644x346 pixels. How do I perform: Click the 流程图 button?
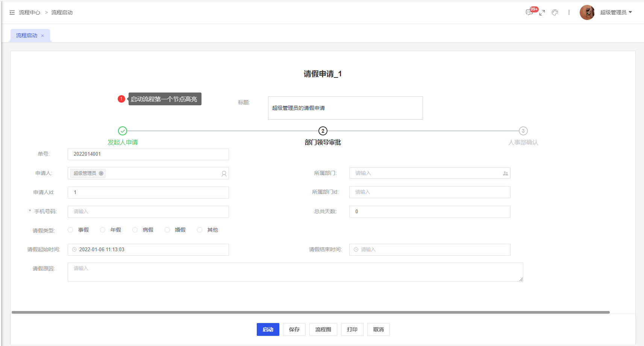pyautogui.click(x=323, y=329)
